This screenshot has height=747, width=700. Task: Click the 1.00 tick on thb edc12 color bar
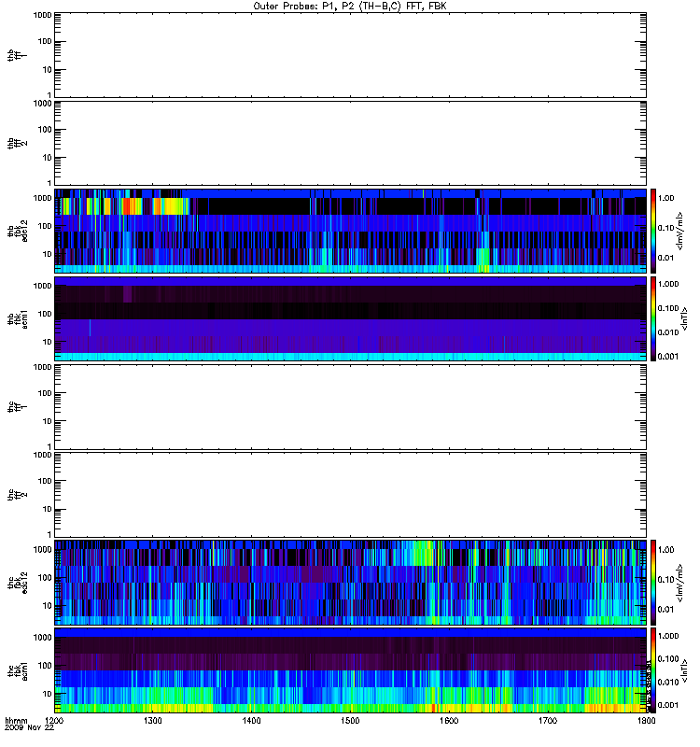pos(666,198)
